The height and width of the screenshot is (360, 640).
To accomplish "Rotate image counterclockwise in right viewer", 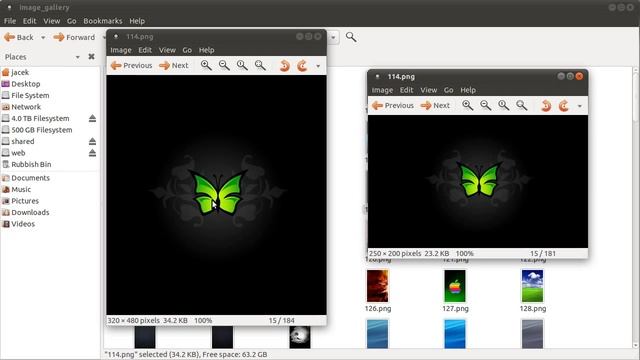I will pos(546,106).
